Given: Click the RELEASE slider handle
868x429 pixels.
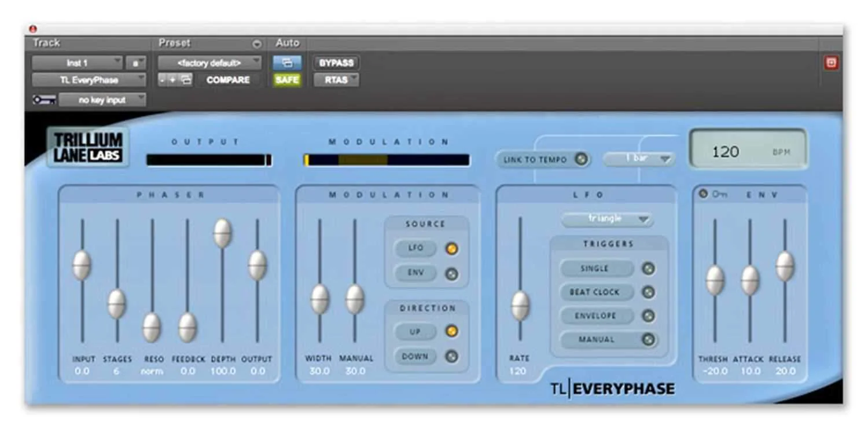Looking at the screenshot, I should tap(785, 266).
